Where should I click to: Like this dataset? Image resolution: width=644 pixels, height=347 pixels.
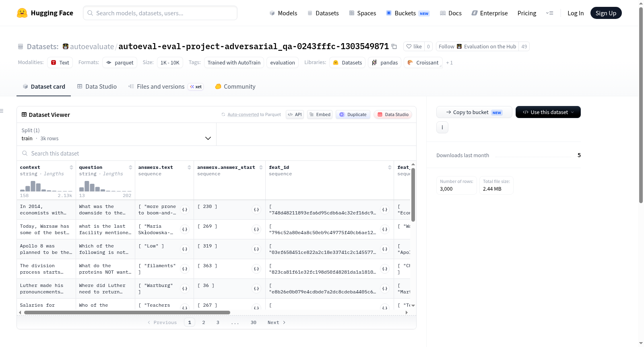pos(414,46)
